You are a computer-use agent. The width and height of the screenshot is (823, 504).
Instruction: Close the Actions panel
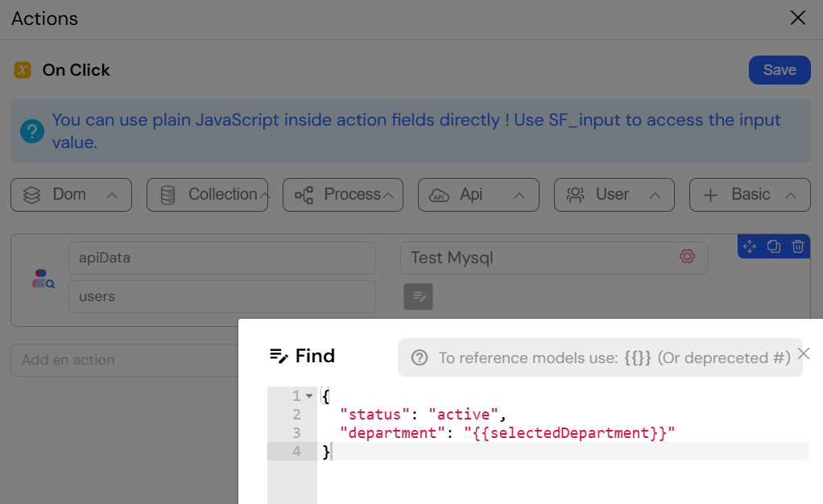(798, 18)
